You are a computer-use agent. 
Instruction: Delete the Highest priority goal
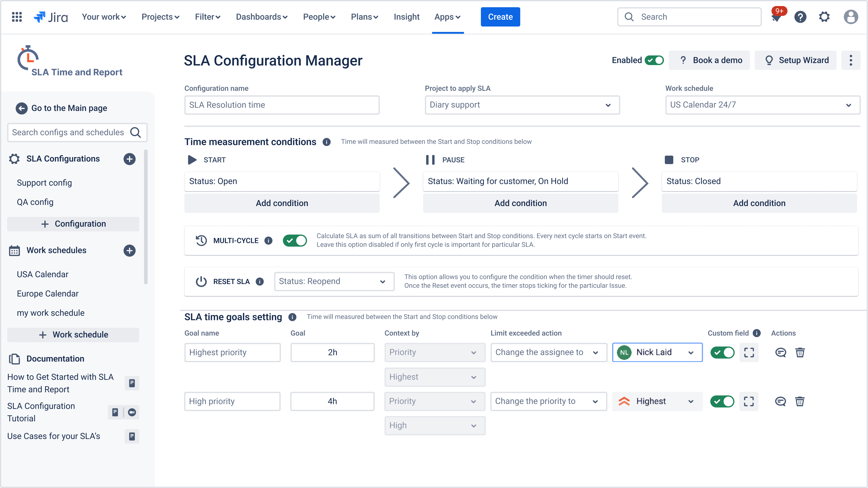pyautogui.click(x=800, y=353)
